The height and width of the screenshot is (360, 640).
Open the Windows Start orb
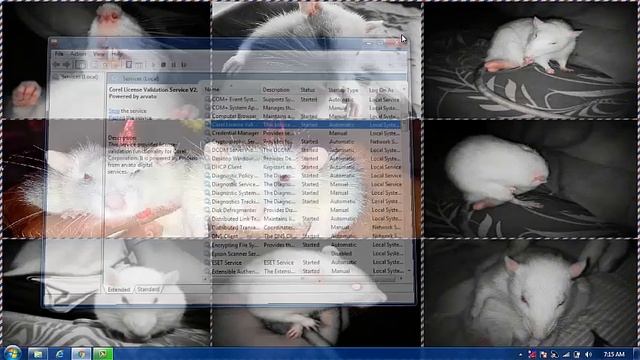pos(13,353)
